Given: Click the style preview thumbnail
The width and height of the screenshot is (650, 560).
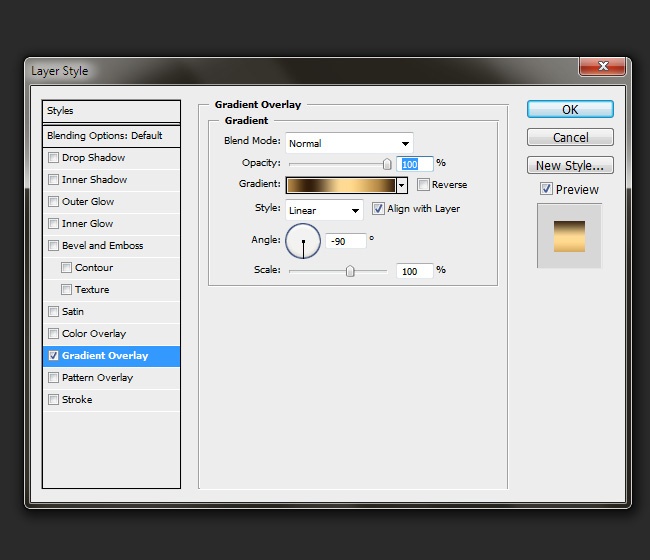Looking at the screenshot, I should point(569,236).
